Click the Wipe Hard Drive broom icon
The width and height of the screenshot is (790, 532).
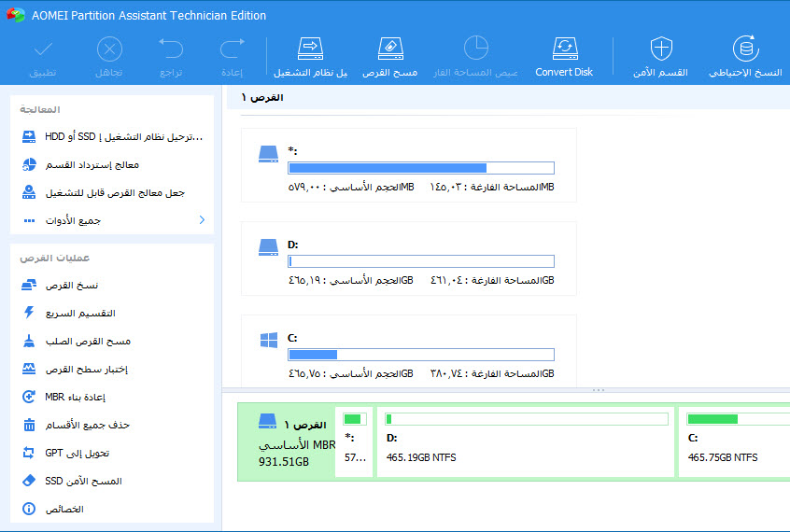click(29, 341)
